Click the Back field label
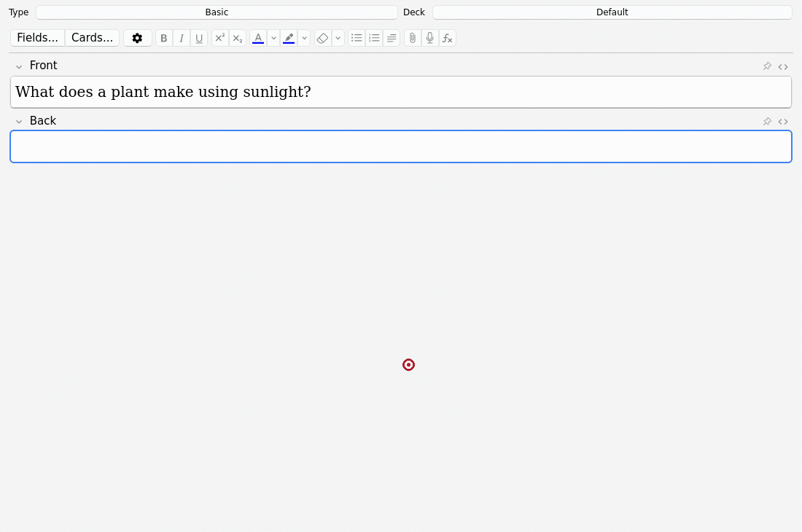 click(x=43, y=120)
